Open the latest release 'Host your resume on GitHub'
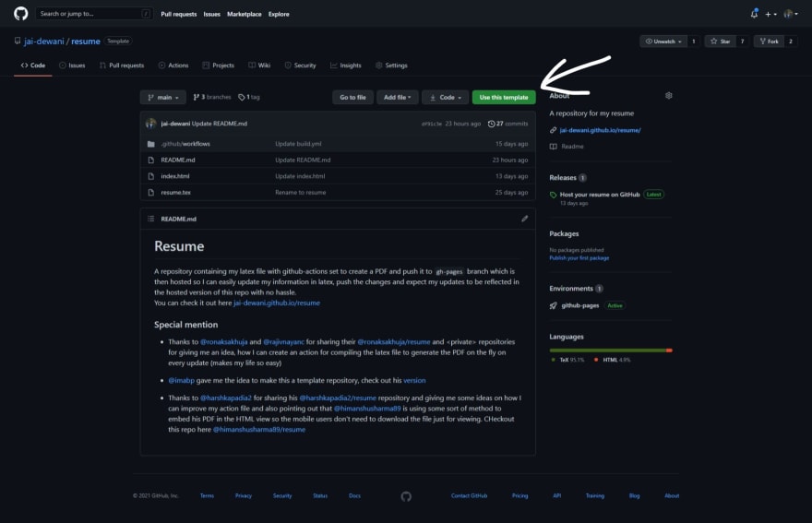Screen dimensions: 812x523 coord(600,195)
